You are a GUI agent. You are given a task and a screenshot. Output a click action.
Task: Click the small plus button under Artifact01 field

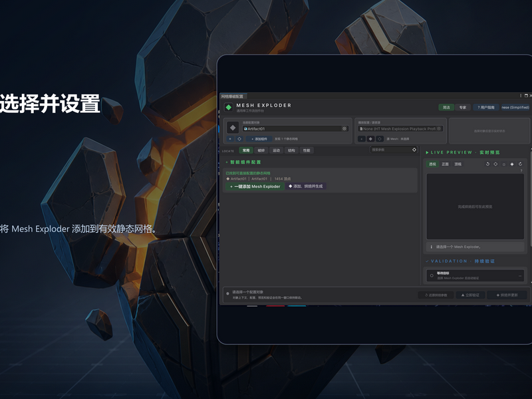pos(230,139)
